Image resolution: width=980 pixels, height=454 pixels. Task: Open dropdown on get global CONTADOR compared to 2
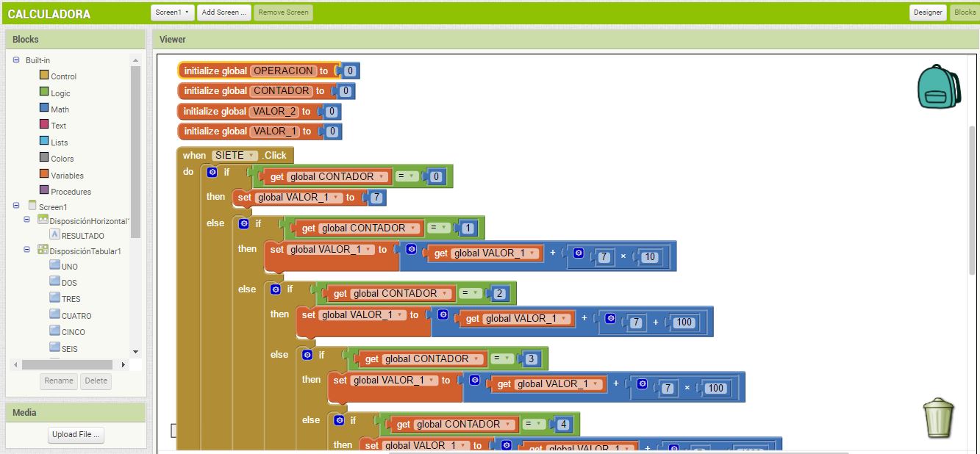[445, 294]
